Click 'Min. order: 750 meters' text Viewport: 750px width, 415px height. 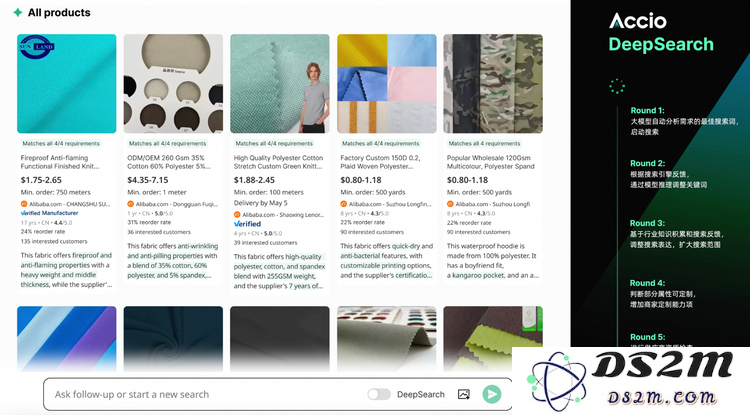coord(55,192)
